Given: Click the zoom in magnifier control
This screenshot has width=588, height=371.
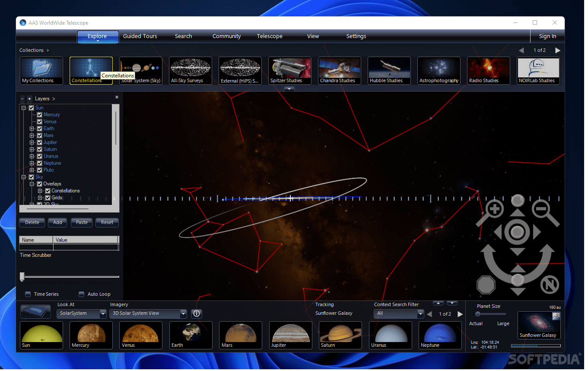Looking at the screenshot, I should click(493, 209).
